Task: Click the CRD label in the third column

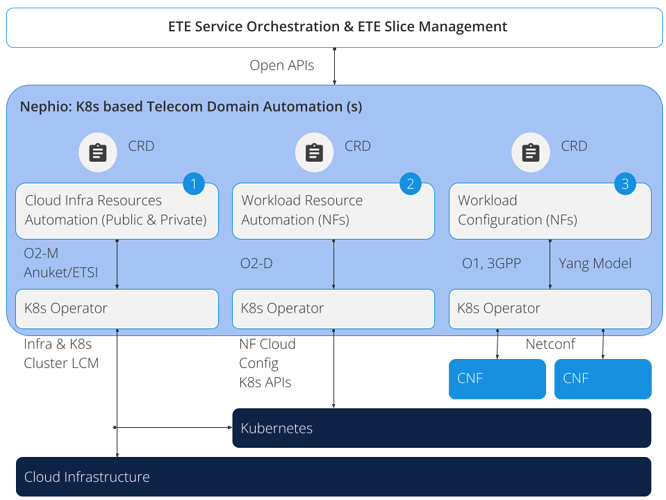Action: (574, 146)
